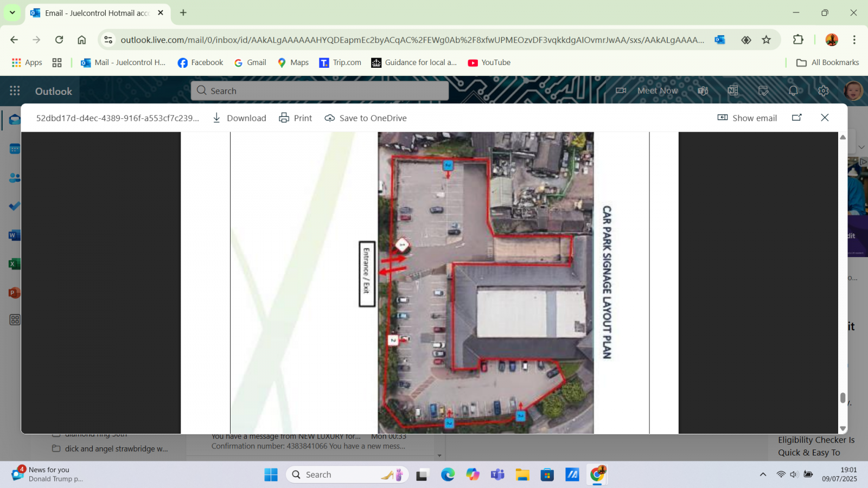Screen dimensions: 868x488
Task: Open Teams icon in Outlook header
Action: click(703, 91)
